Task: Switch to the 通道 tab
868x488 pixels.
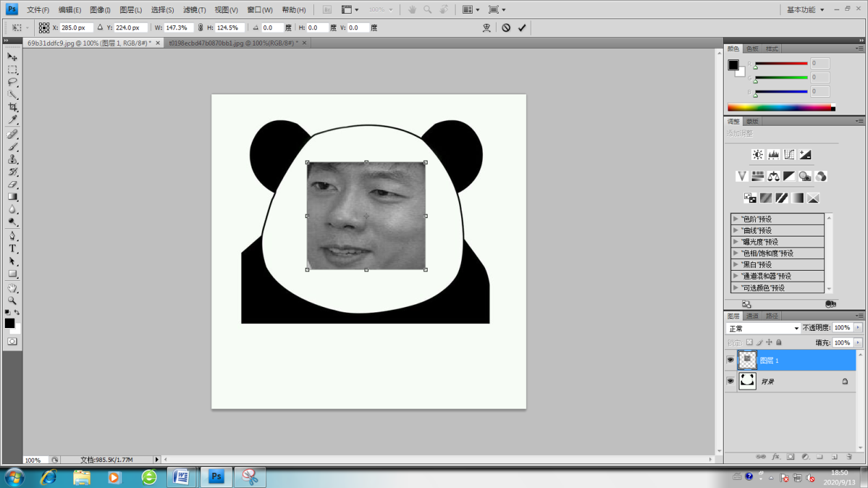Action: tap(752, 316)
